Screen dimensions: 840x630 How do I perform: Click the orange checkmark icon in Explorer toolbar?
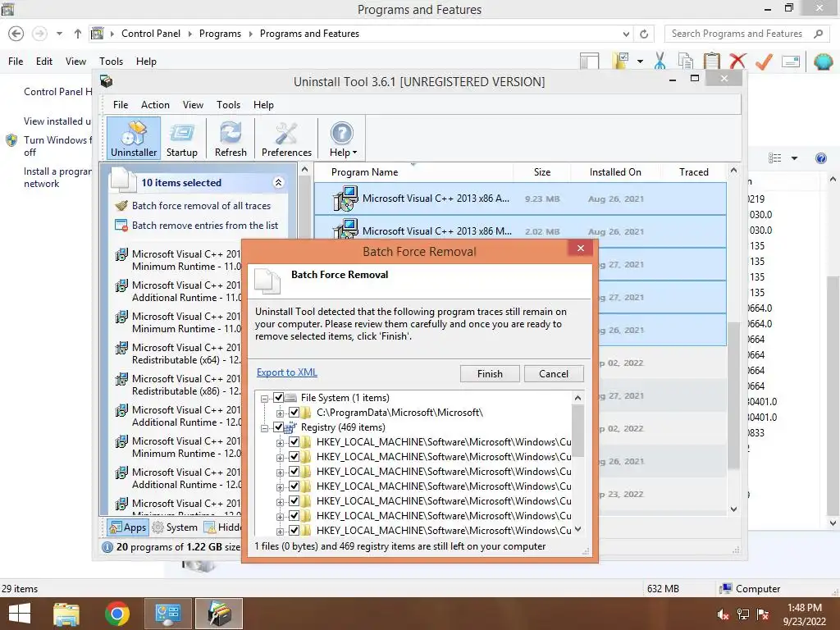[x=764, y=61]
